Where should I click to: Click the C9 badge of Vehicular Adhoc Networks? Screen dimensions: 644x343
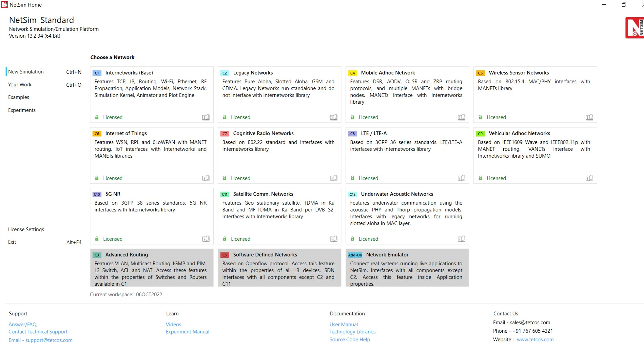click(x=480, y=134)
